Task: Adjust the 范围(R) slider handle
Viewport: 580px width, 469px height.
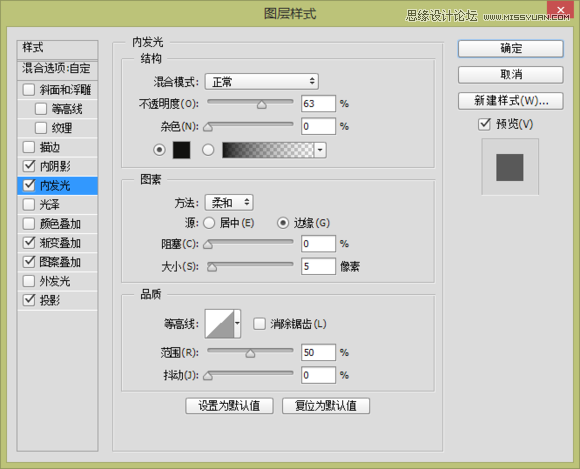Action: [x=250, y=354]
